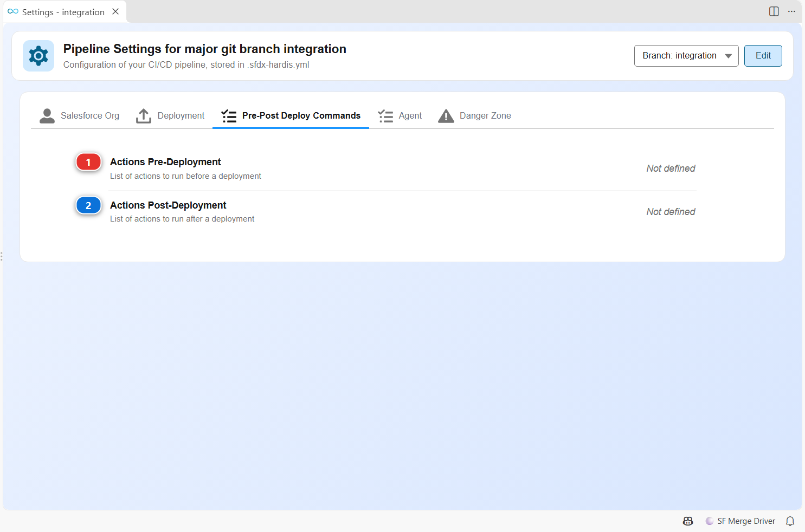
Task: Click the Copilot icon in status bar
Action: tap(688, 521)
